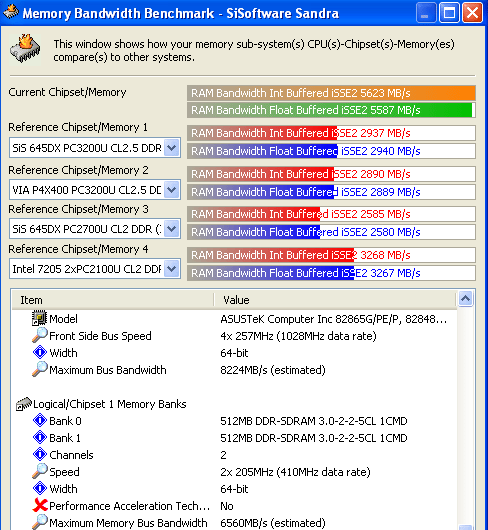This screenshot has width=488, height=530.
Task: Click the Int Buffered 3268 MB/s bar
Action: coord(331,255)
